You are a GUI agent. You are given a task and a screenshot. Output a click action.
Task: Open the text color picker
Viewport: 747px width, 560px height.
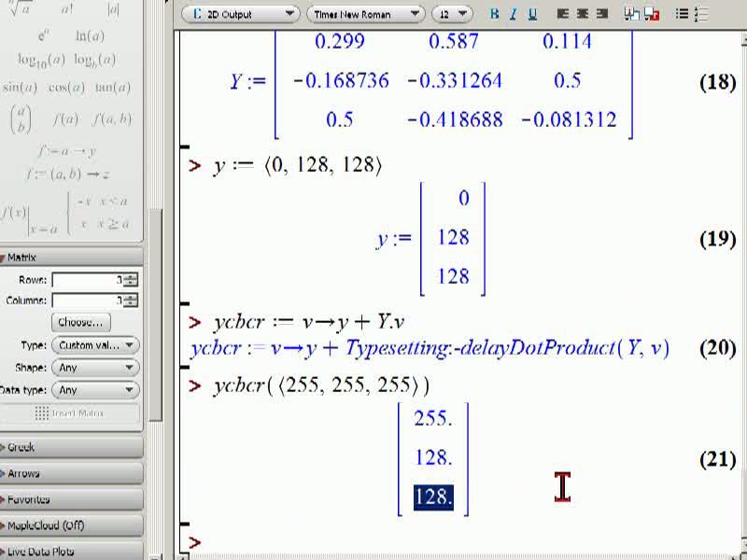(x=632, y=14)
